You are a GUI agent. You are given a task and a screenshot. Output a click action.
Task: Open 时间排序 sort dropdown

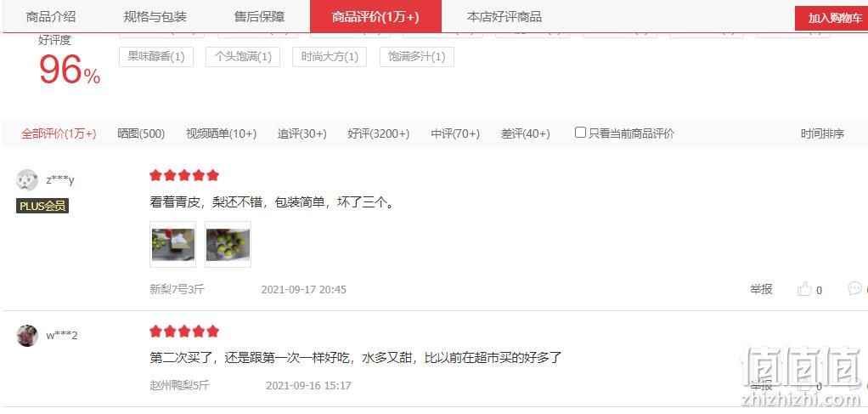tap(822, 133)
